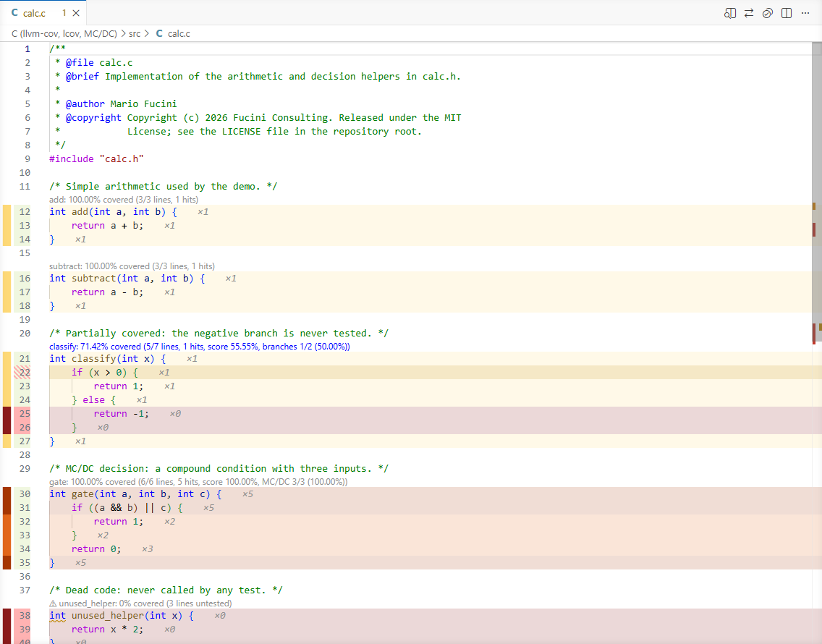Toggle coverage display with the double-check icon

(768, 13)
